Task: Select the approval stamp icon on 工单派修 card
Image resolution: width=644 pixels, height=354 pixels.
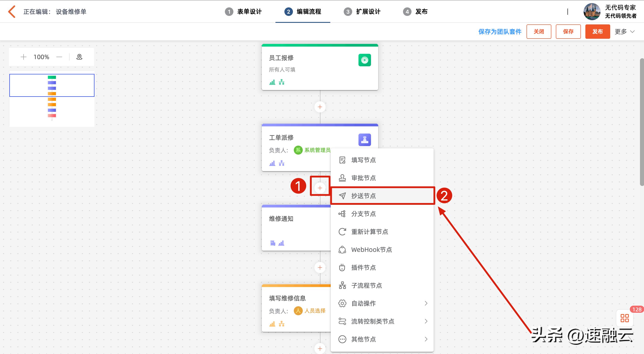Action: click(365, 140)
